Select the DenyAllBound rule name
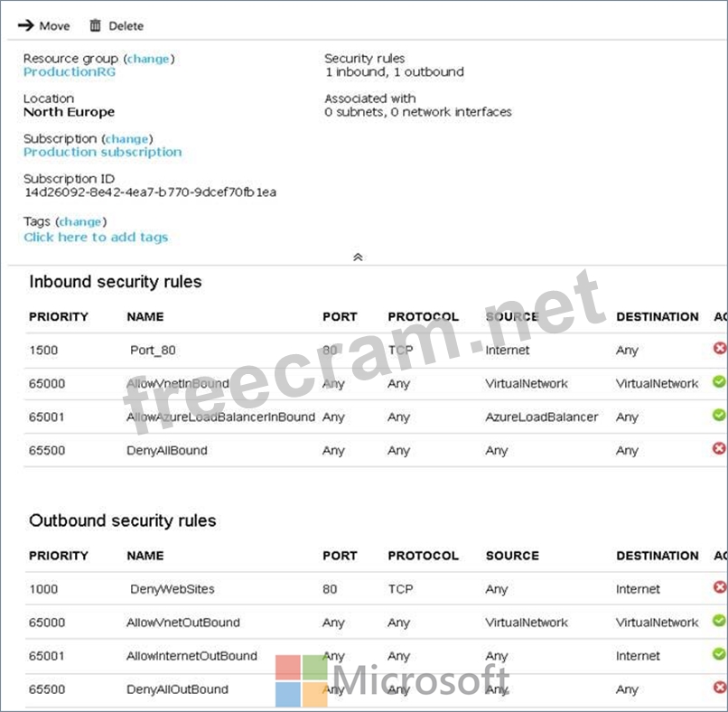Screen dimensions: 728x712 tap(167, 451)
